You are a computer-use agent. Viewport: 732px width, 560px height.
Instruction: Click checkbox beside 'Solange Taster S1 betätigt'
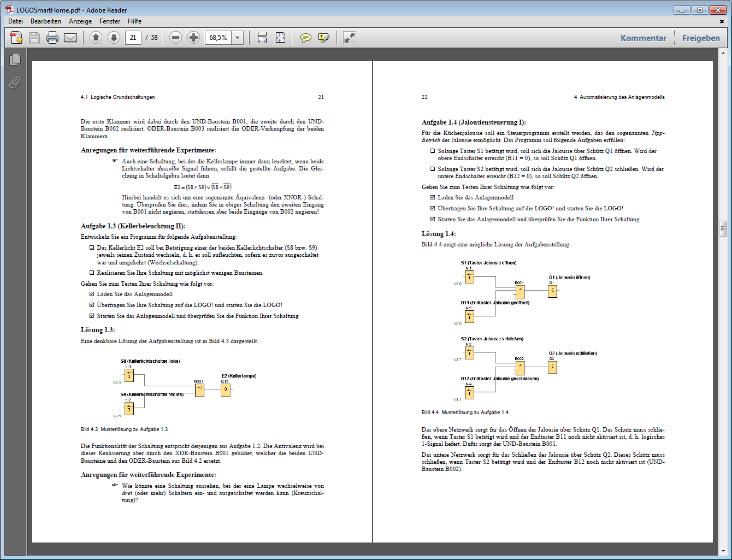tap(433, 151)
